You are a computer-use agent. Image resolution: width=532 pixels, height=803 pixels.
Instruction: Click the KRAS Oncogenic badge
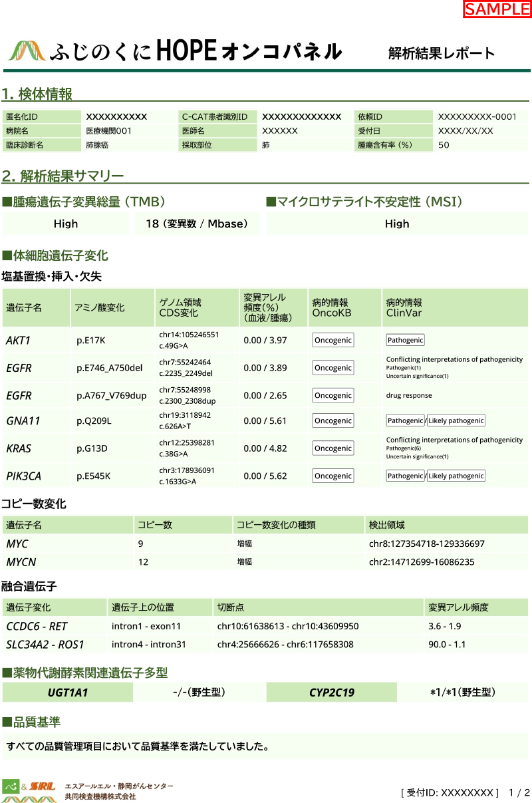tap(333, 448)
